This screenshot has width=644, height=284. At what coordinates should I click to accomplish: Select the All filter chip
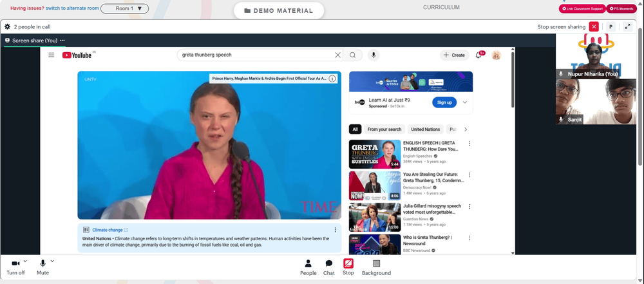click(x=355, y=129)
